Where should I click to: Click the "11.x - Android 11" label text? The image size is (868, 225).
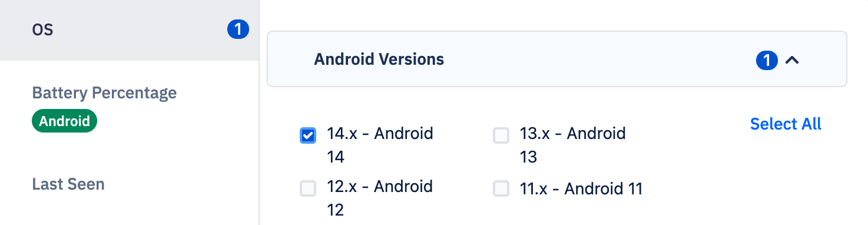point(581,188)
